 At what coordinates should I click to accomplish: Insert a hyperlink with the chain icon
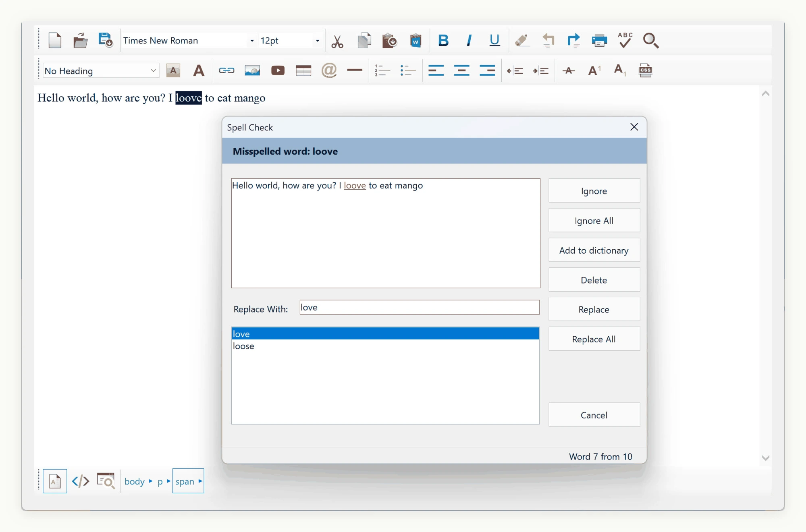226,70
